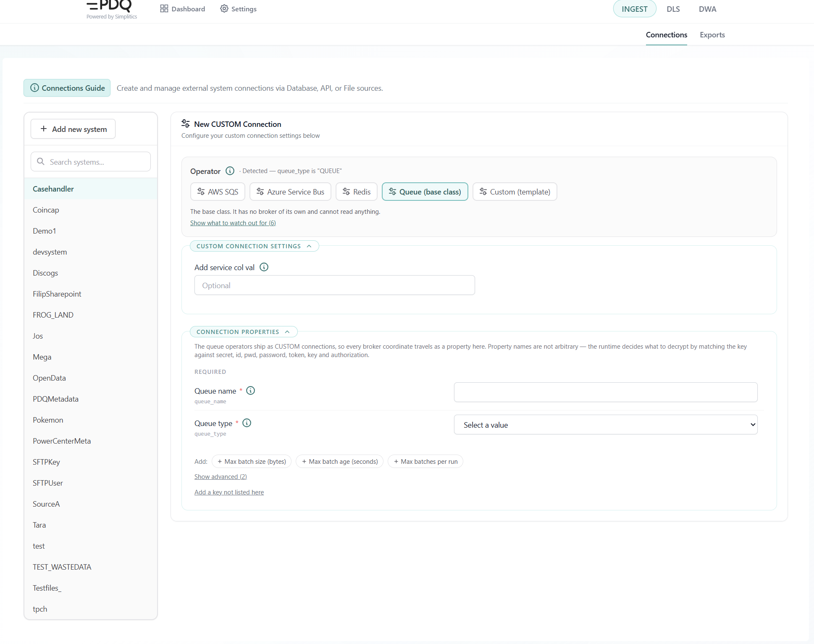Switch to the DLS module
This screenshot has width=814, height=644.
pyautogui.click(x=673, y=9)
